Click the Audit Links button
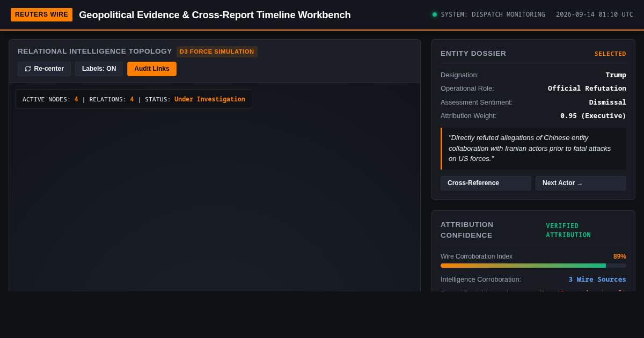 point(152,69)
